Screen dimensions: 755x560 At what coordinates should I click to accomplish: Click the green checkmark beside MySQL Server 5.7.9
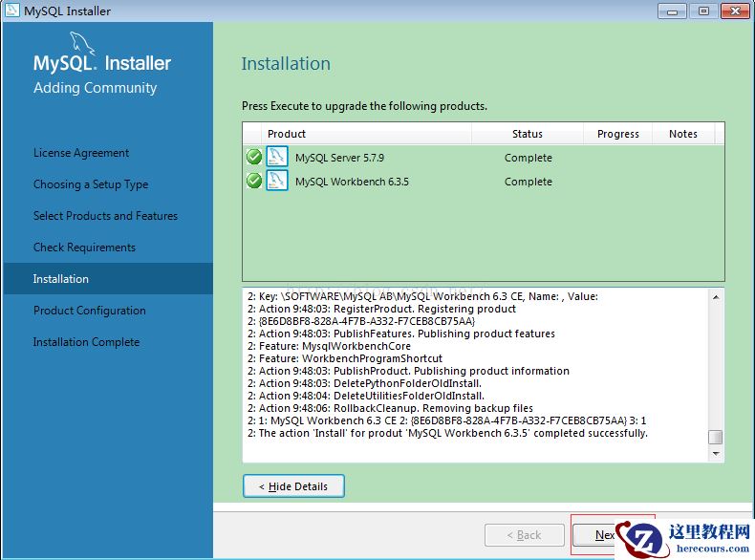(254, 157)
